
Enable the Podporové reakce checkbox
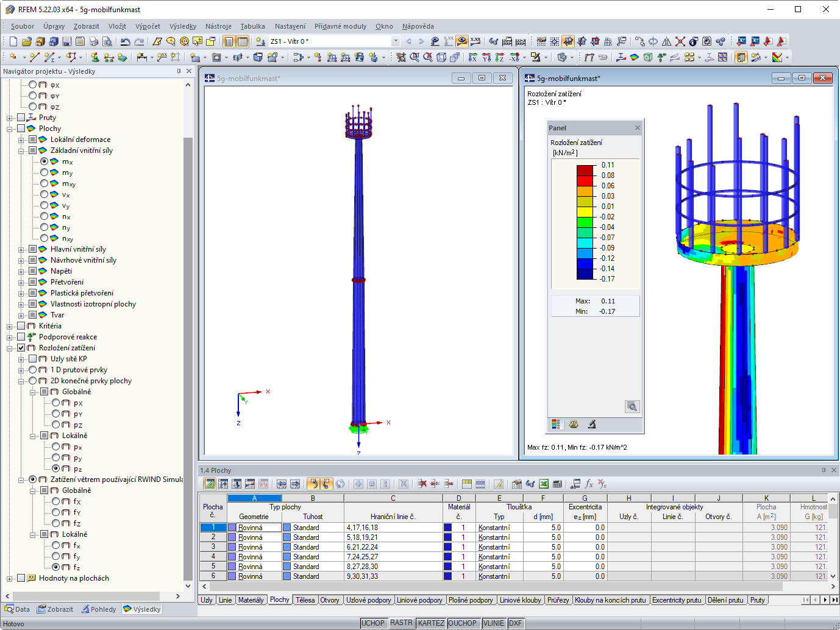21,337
